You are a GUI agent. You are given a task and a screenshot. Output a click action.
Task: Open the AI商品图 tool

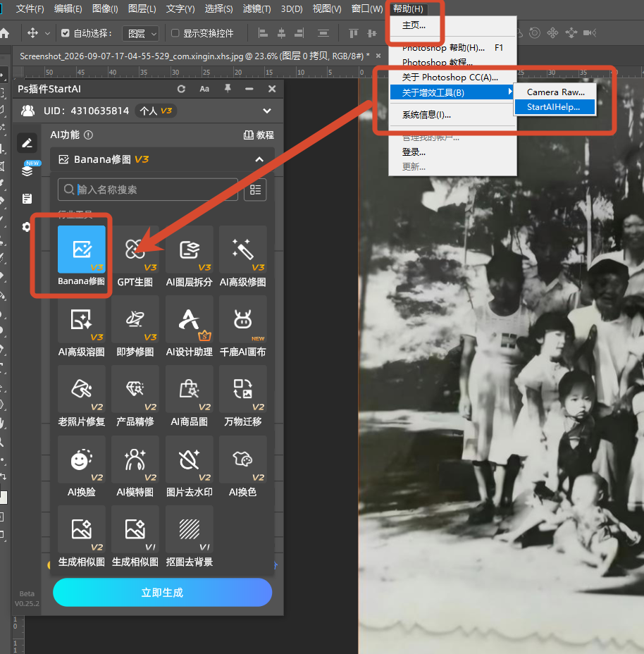(x=189, y=396)
